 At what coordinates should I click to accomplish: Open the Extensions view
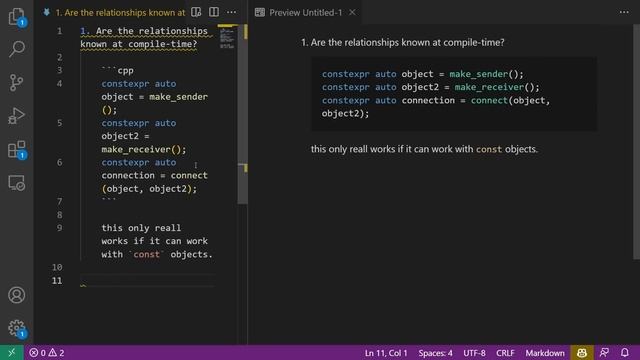17,149
